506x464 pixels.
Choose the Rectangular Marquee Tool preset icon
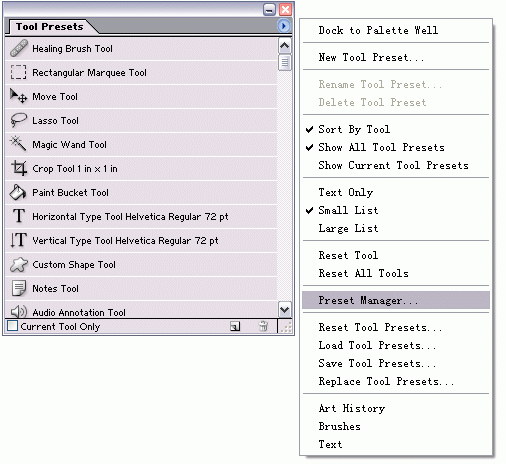tap(18, 72)
